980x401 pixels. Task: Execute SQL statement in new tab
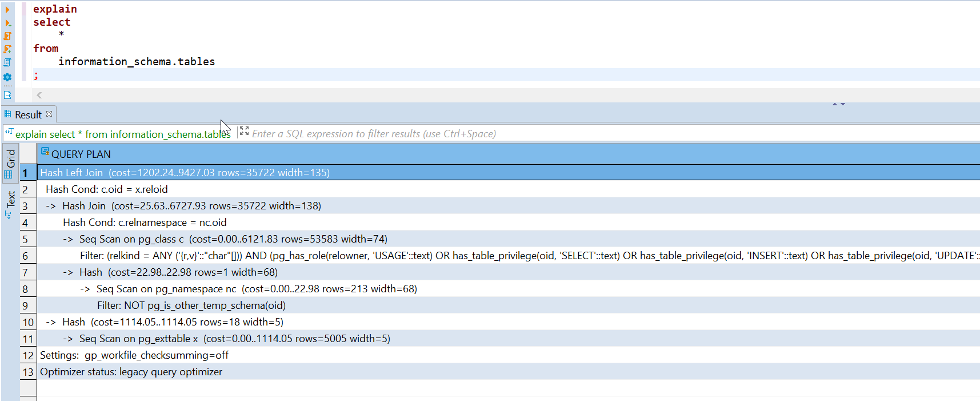7,23
